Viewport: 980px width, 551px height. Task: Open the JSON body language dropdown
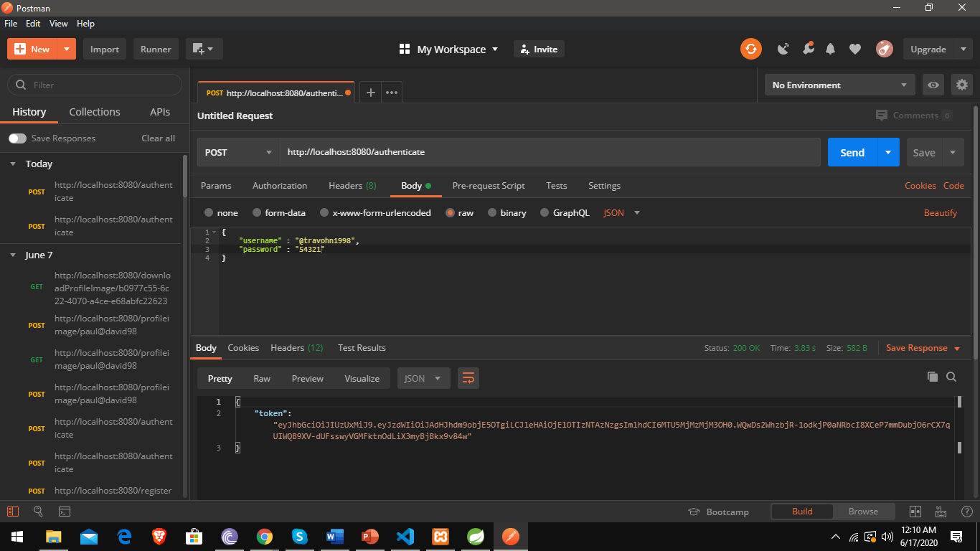[x=621, y=213]
